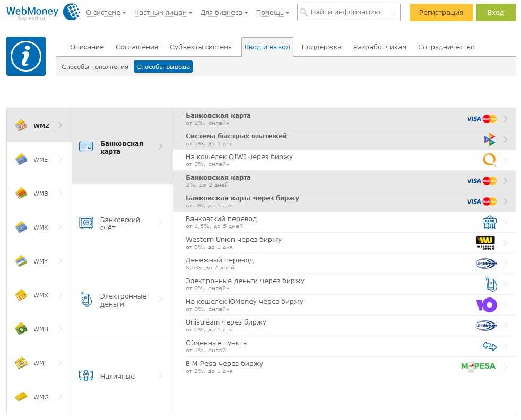521x420 pixels.
Task: Open the О системе dropdown menu
Action: pos(106,12)
